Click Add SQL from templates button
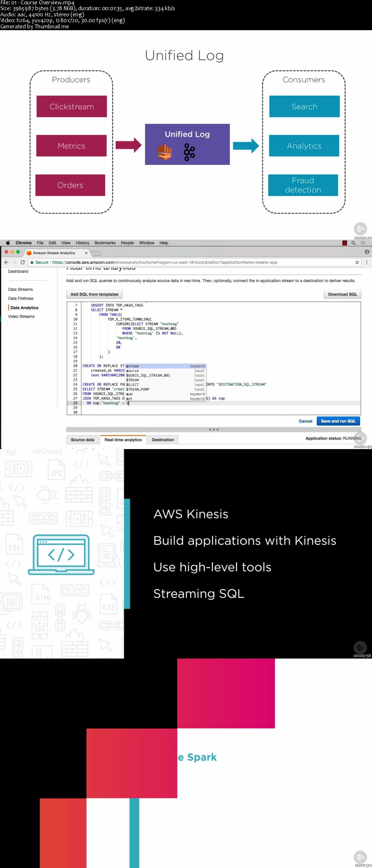The height and width of the screenshot is (868, 372). 94,294
